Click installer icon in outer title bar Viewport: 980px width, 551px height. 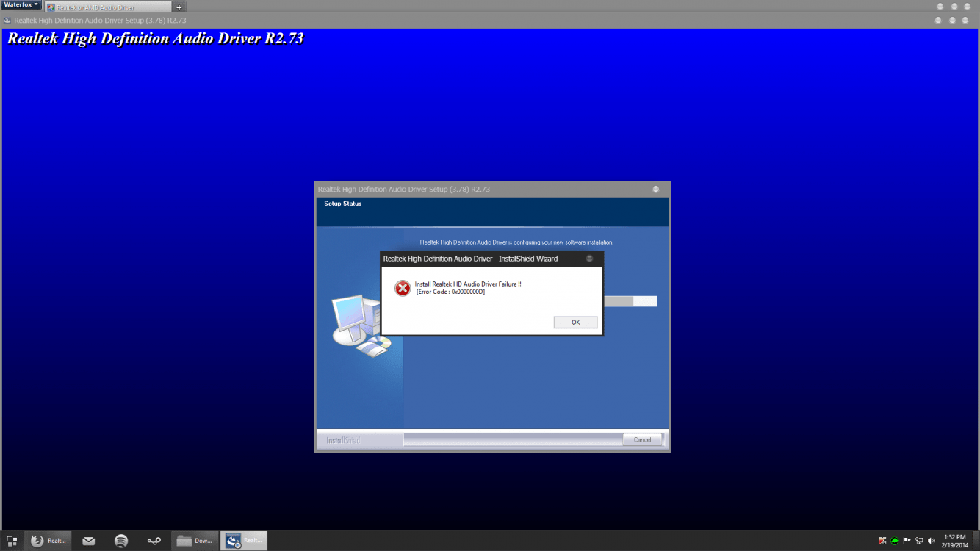tap(7, 21)
